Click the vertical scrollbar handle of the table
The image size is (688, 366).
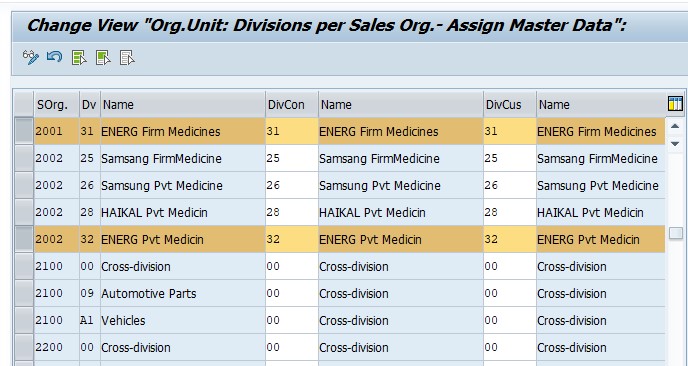pos(676,233)
